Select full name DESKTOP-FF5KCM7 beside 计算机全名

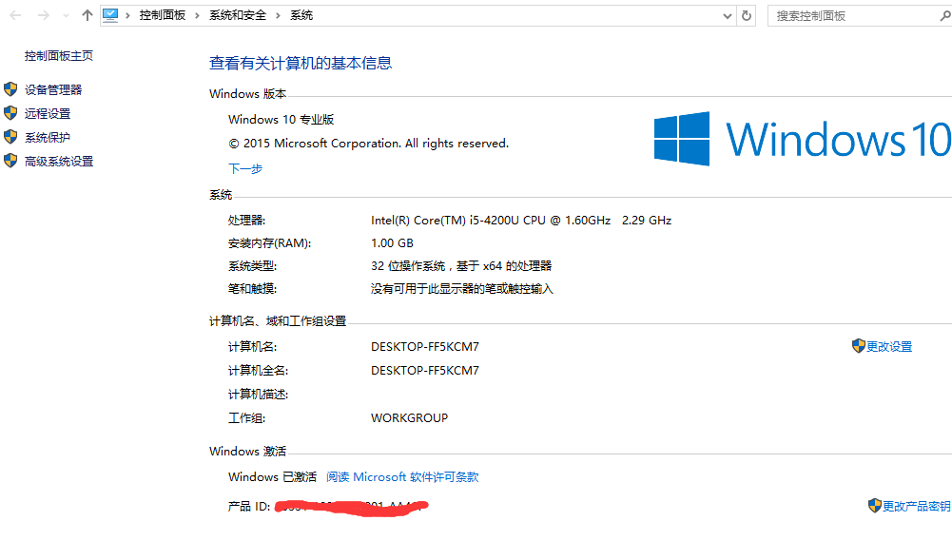pyautogui.click(x=425, y=370)
